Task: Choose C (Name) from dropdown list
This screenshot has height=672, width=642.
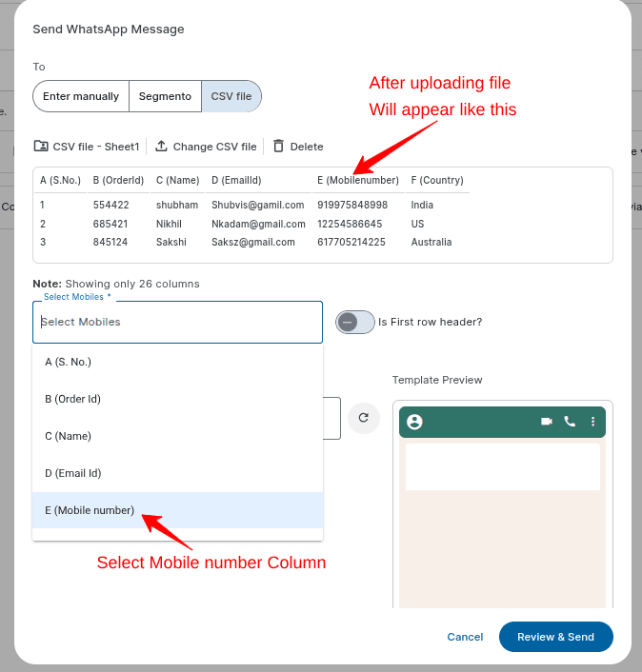Action: [177, 436]
